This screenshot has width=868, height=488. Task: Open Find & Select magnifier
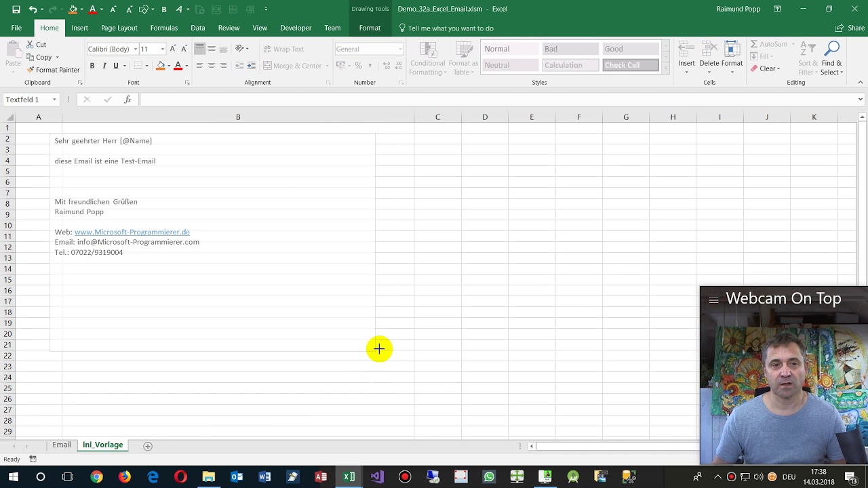coord(832,58)
